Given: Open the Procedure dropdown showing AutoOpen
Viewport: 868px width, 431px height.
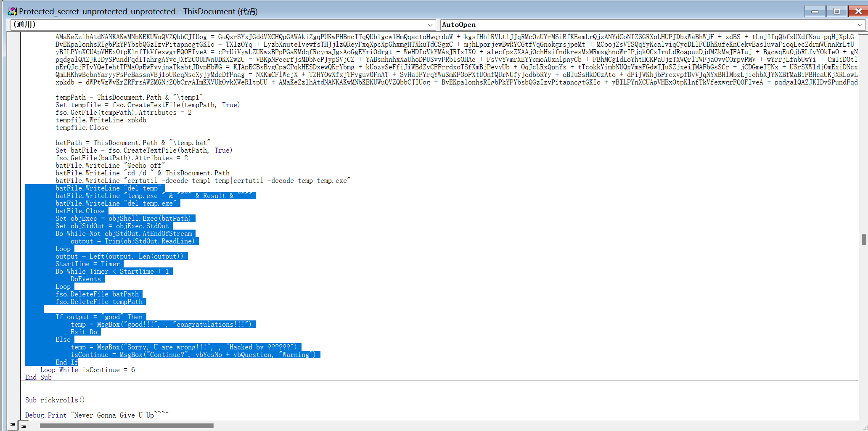Looking at the screenshot, I should click(653, 25).
